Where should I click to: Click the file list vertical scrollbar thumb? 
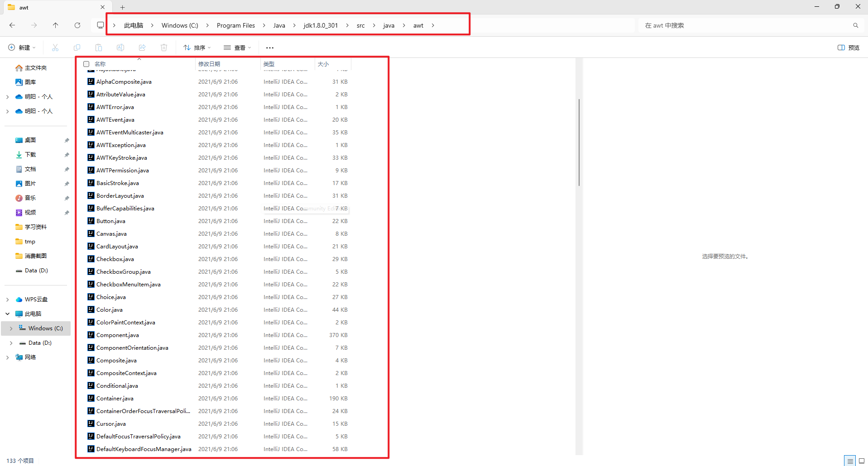click(x=579, y=142)
